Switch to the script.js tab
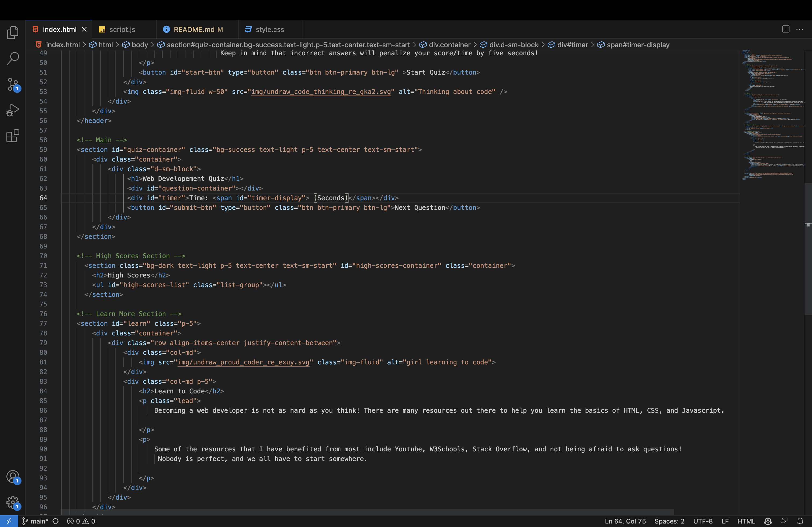Viewport: 812px width, 527px height. coord(122,29)
